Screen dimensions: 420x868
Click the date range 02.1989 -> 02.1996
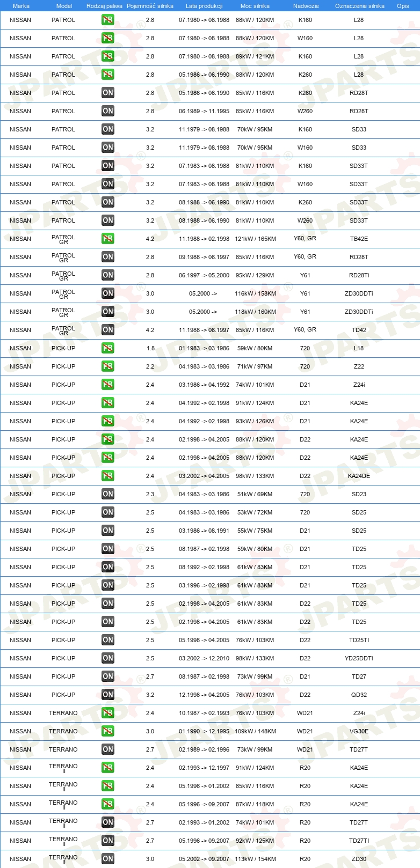204,749
